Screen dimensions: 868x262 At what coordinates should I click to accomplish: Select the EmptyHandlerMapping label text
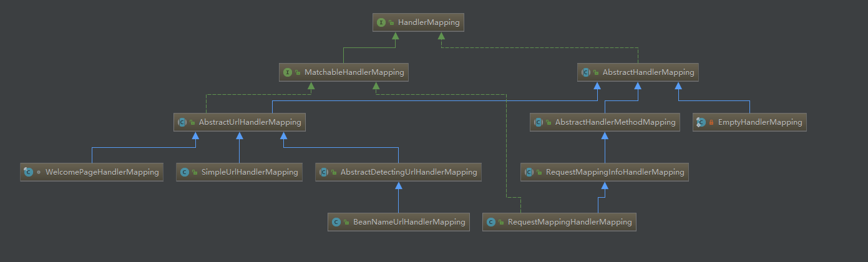pyautogui.click(x=760, y=122)
